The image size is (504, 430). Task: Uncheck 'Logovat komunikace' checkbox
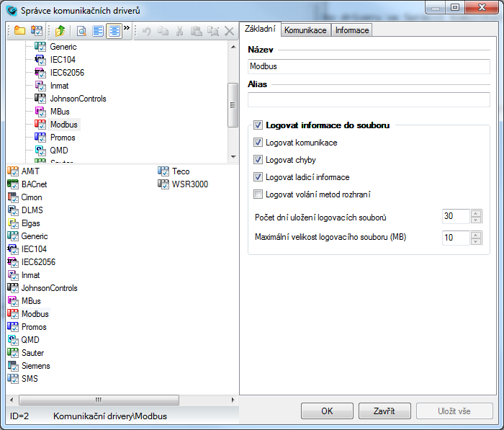(258, 143)
